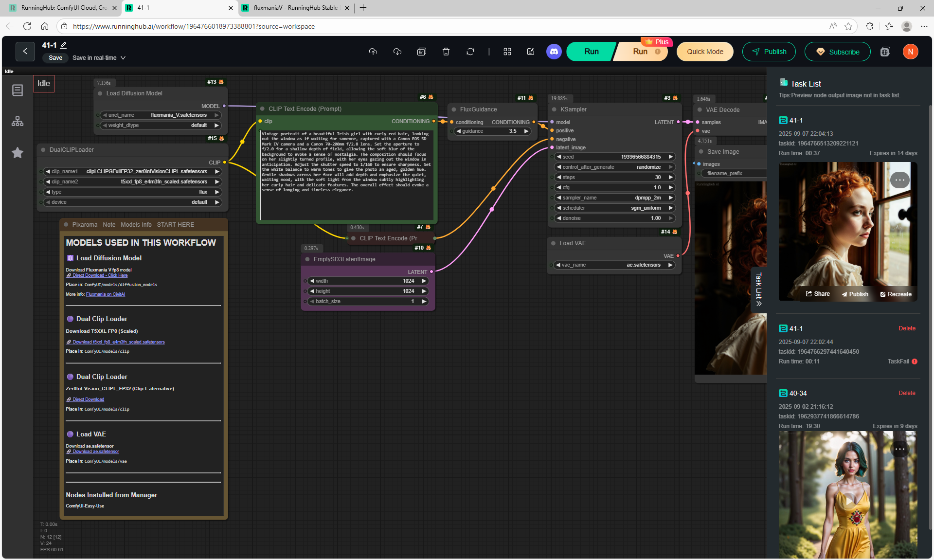Click the cloud upload icon in toolbar
Screen dimensions: 934x560
[x=373, y=52]
